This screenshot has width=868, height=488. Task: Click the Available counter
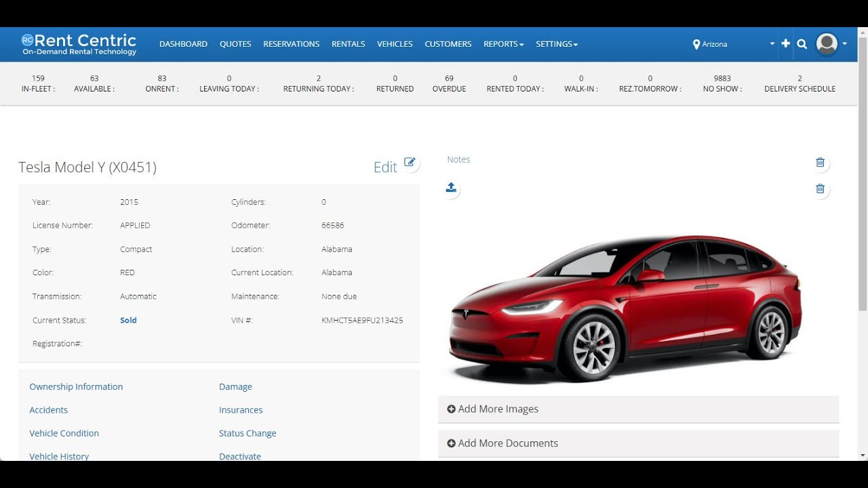point(94,83)
